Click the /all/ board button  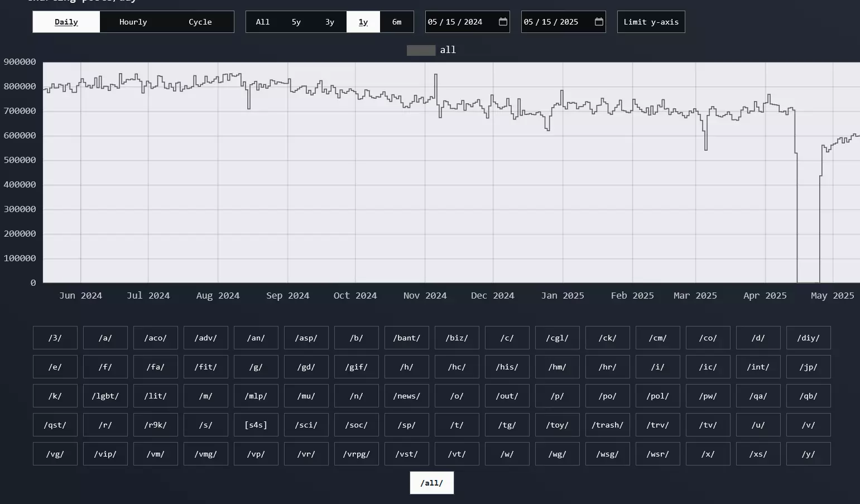[x=432, y=483]
